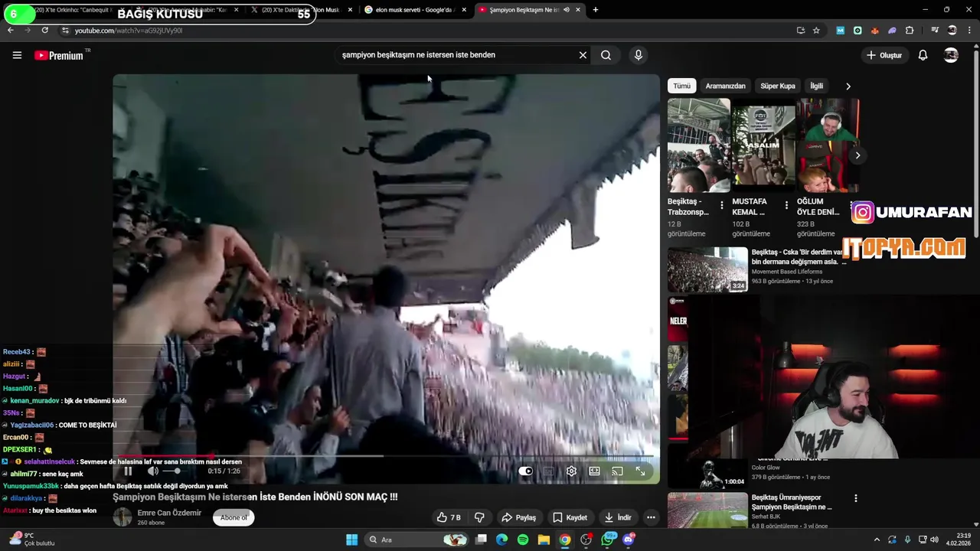
Task: Open Chrome extensions puzzle icon
Action: [910, 31]
